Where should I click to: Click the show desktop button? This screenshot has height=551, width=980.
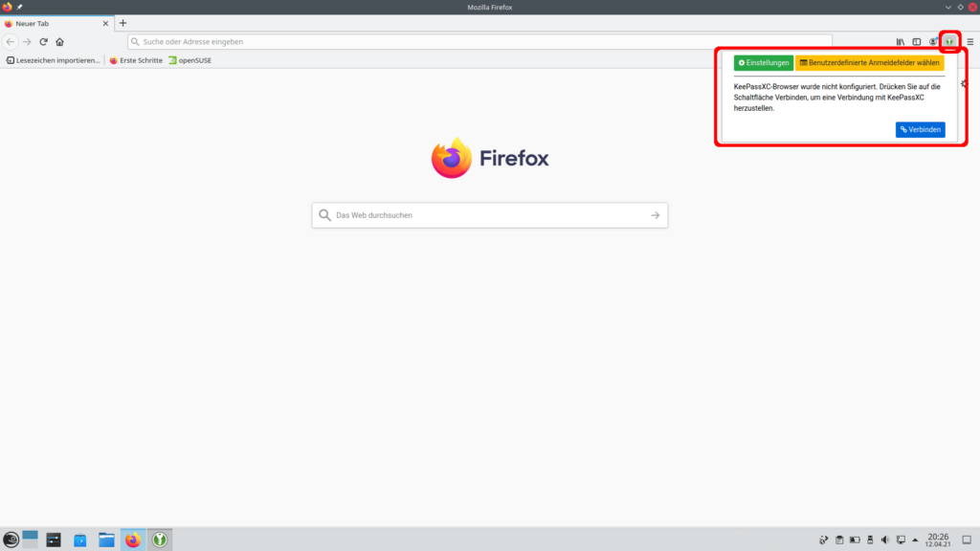[x=967, y=540]
